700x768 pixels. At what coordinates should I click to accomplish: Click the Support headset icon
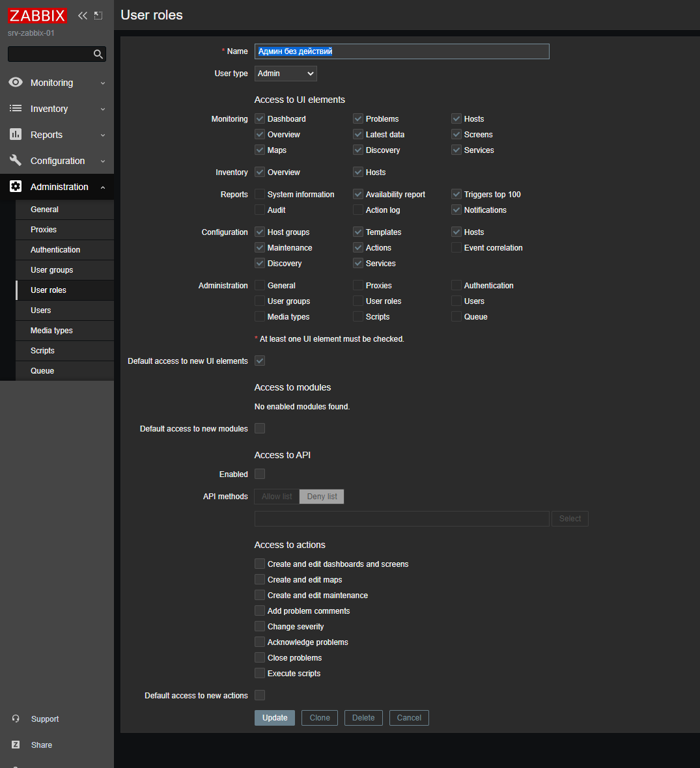16,719
